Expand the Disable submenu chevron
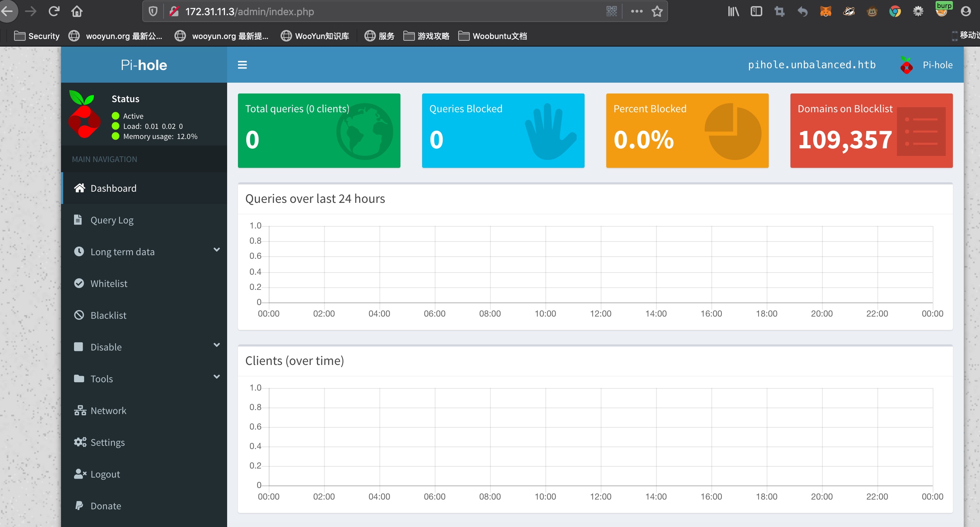 coord(216,345)
